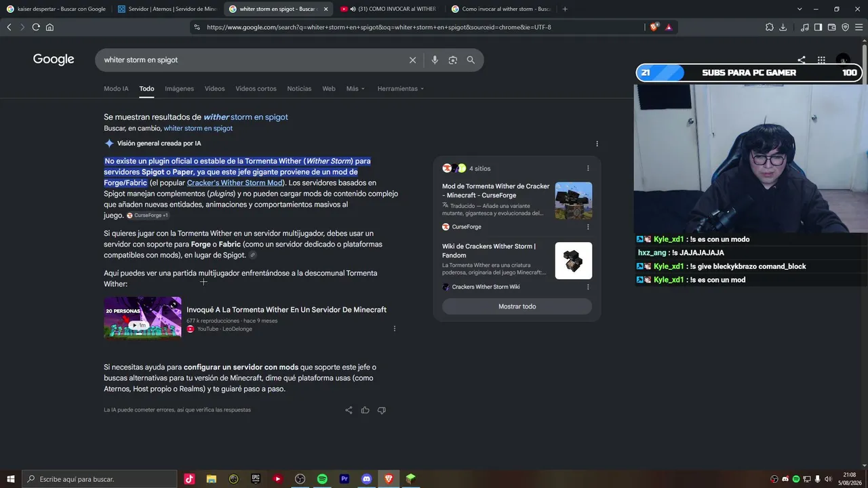Expand the Herramientas dropdown
Image resolution: width=868 pixels, height=488 pixels.
pos(401,89)
